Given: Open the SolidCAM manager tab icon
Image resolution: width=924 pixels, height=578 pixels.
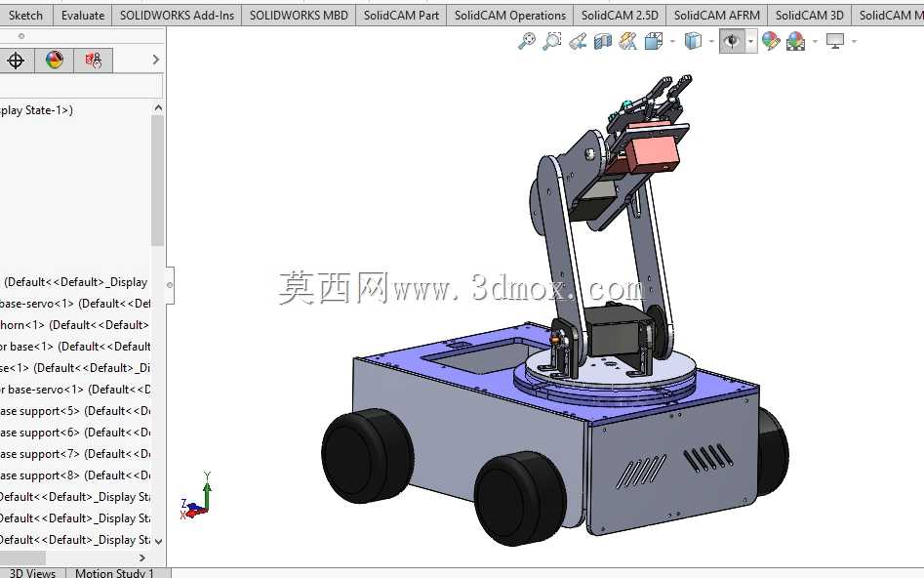Looking at the screenshot, I should pos(93,61).
